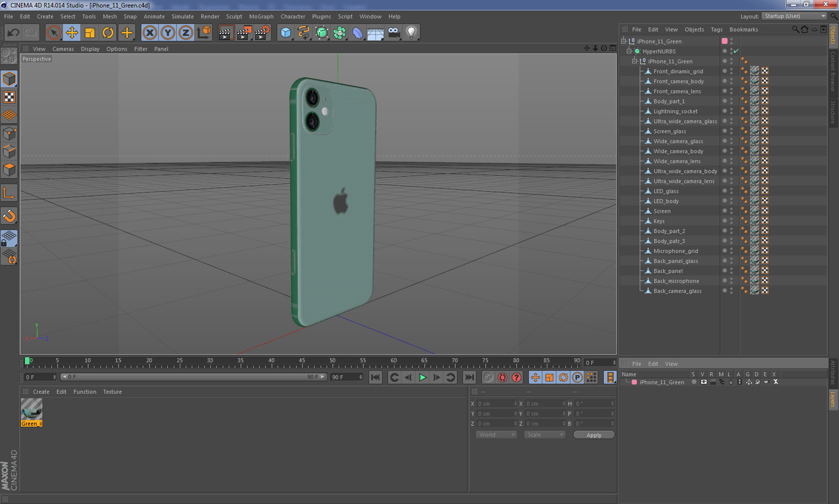Click the Apply button in coordinates

[x=594, y=435]
